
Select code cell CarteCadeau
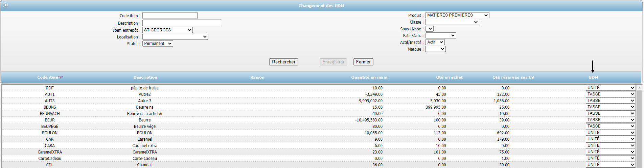50,159
